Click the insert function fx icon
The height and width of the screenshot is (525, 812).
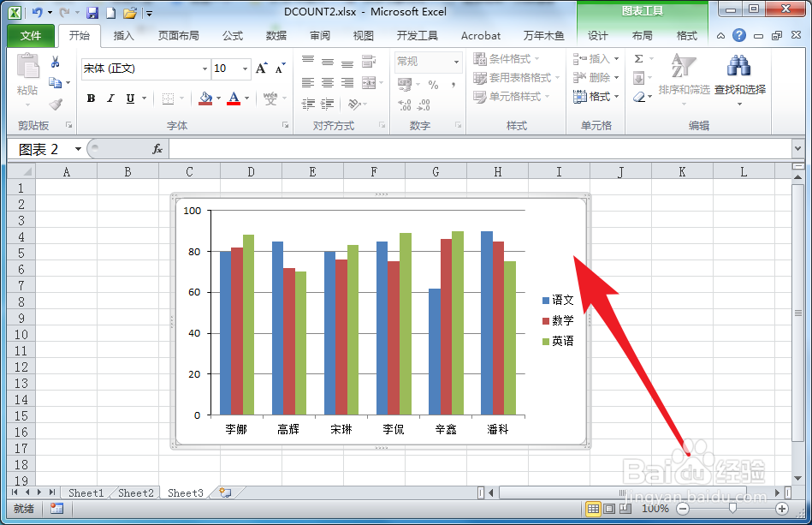(157, 149)
